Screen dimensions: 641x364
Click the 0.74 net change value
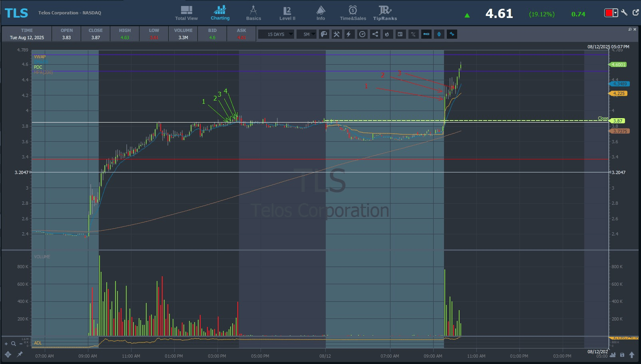coord(578,14)
